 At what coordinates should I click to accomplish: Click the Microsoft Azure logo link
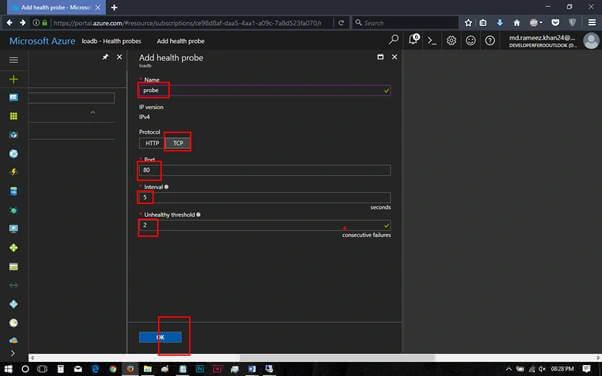point(42,41)
